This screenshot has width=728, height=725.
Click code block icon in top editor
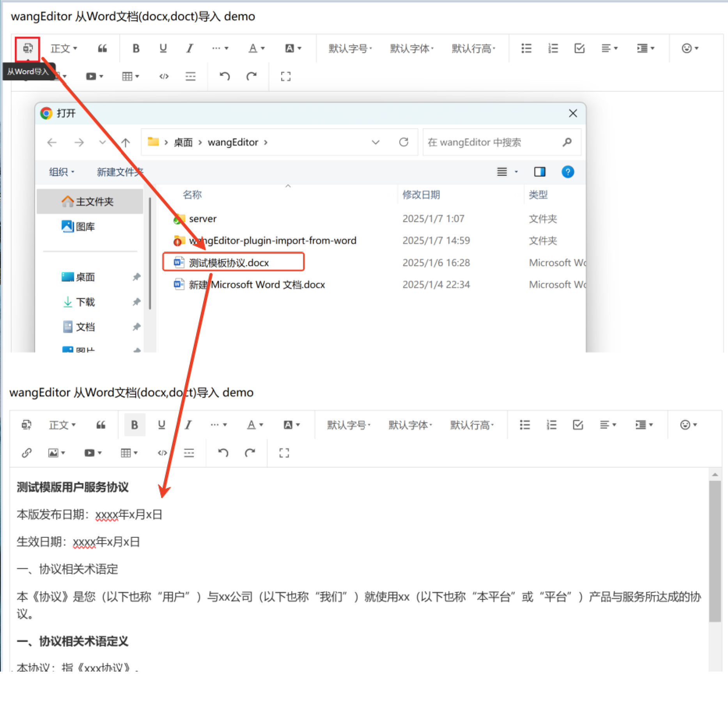[x=164, y=76]
